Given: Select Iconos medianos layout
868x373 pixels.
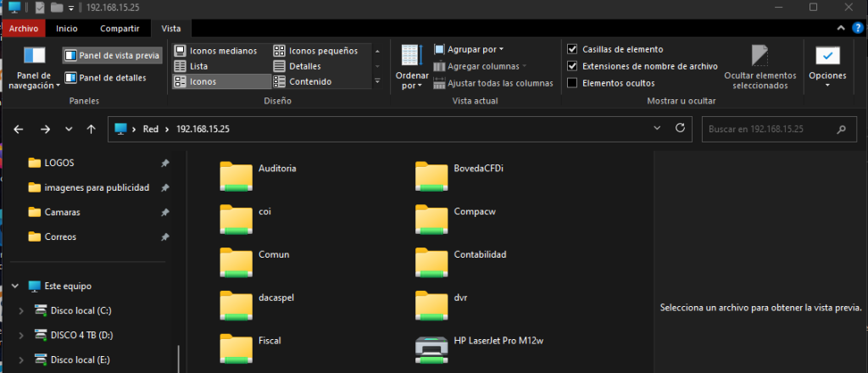Looking at the screenshot, I should [x=216, y=51].
